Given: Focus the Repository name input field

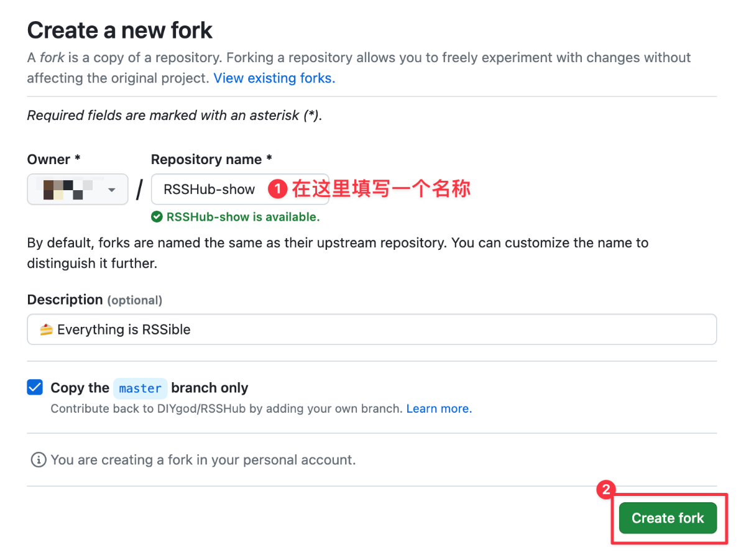Looking at the screenshot, I should (x=240, y=190).
